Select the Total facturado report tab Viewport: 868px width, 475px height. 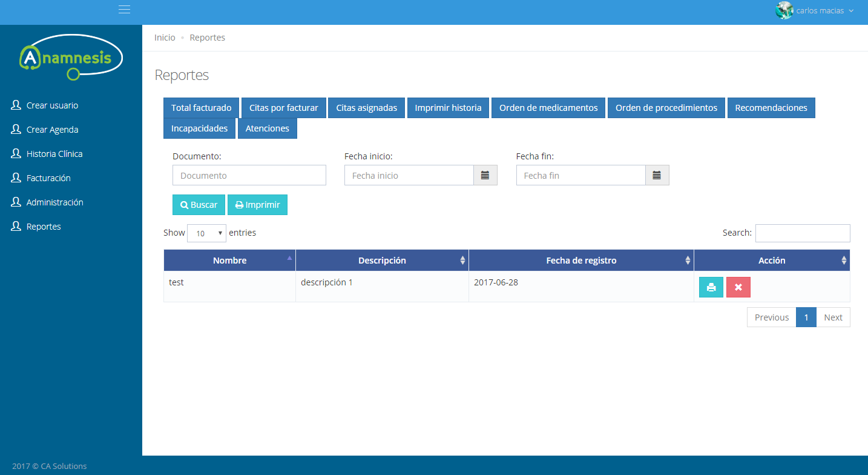202,108
